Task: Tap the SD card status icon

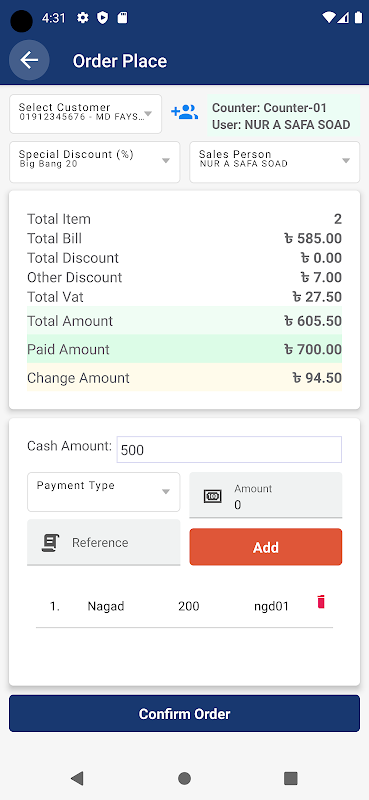Action: (x=122, y=18)
